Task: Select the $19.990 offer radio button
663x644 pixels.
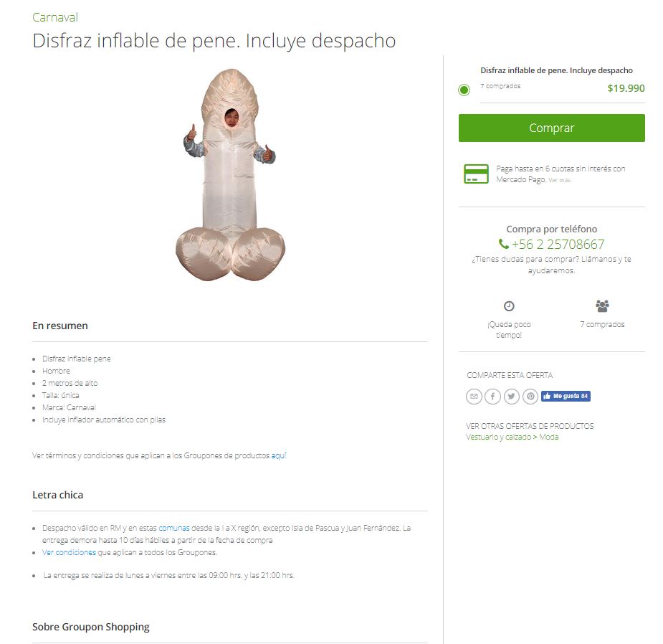Action: [x=464, y=90]
